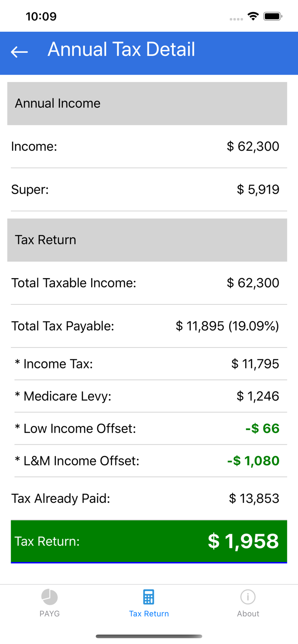
Task: Tap the Wi-Fi icon in status bar
Action: (x=252, y=16)
